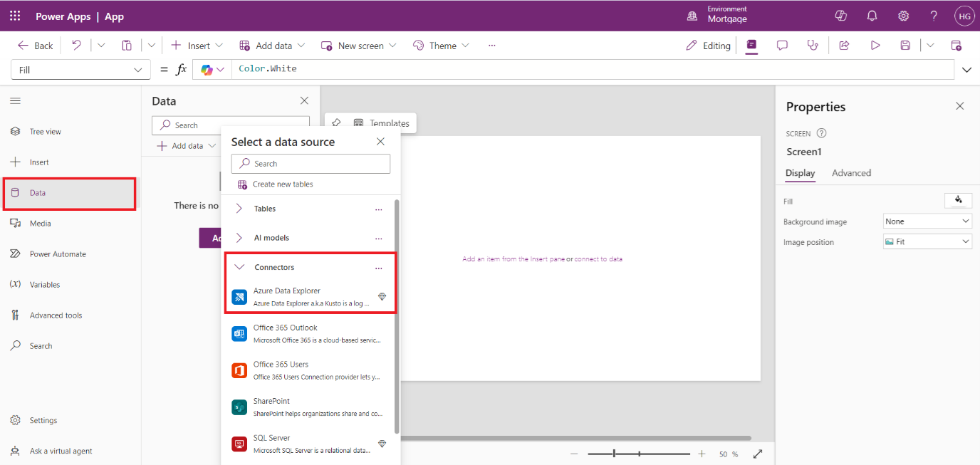Save the app with disk icon
980x465 pixels.
905,46
